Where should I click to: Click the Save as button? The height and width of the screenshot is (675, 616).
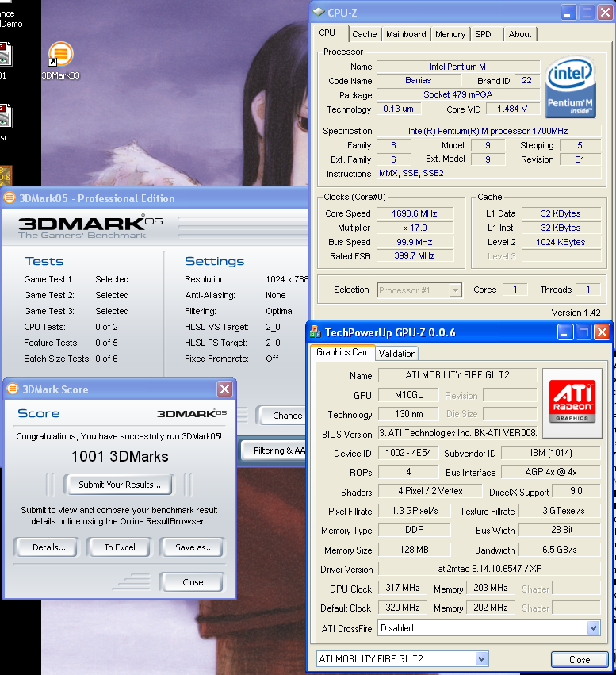(193, 547)
